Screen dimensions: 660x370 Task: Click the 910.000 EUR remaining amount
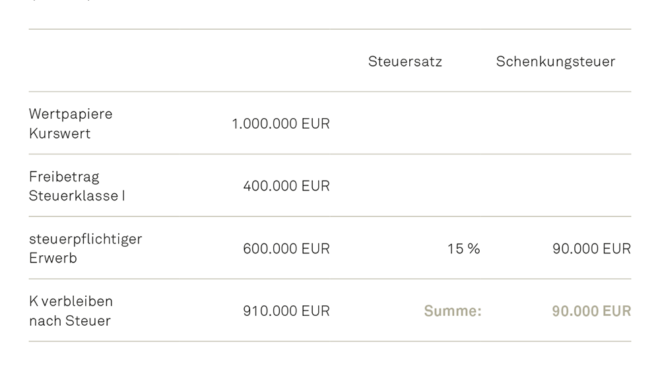click(x=286, y=311)
